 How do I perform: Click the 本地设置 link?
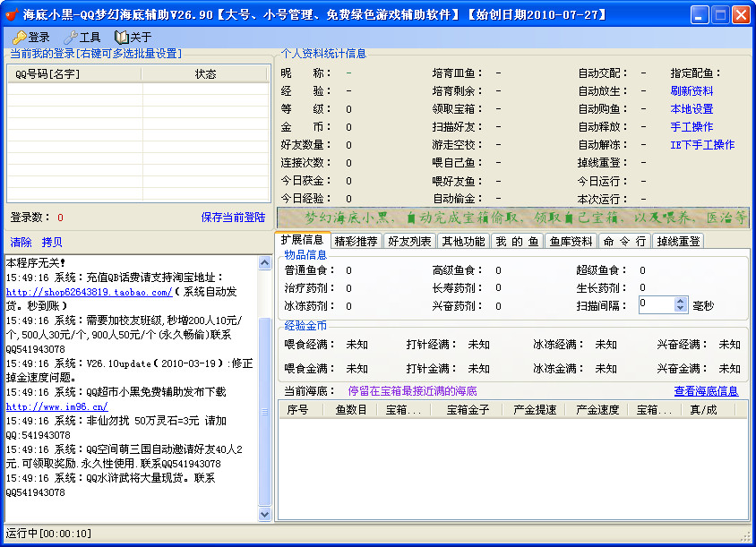pyautogui.click(x=692, y=109)
